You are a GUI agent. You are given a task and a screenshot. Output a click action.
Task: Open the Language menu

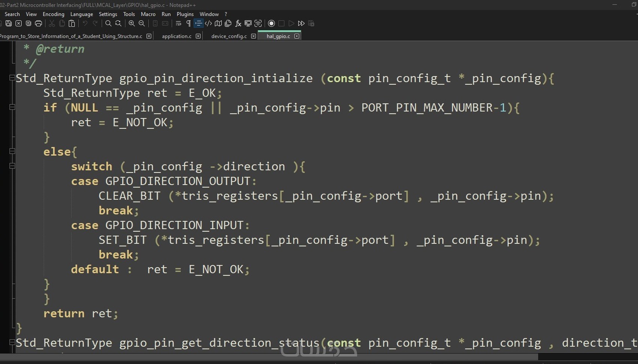coord(81,14)
